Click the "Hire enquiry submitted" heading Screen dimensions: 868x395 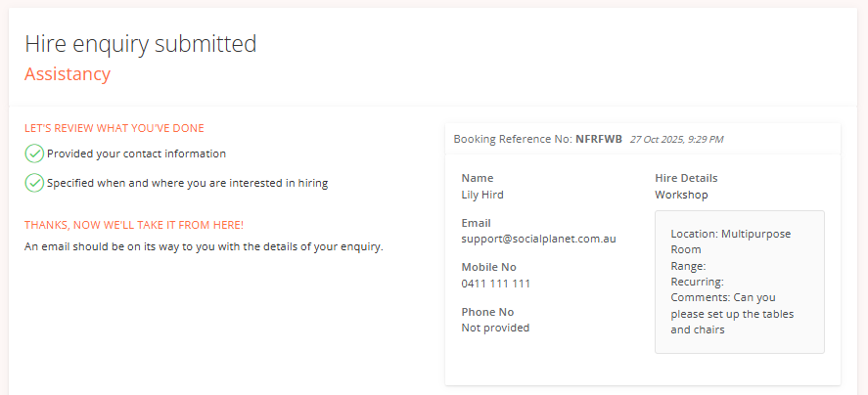pos(140,43)
